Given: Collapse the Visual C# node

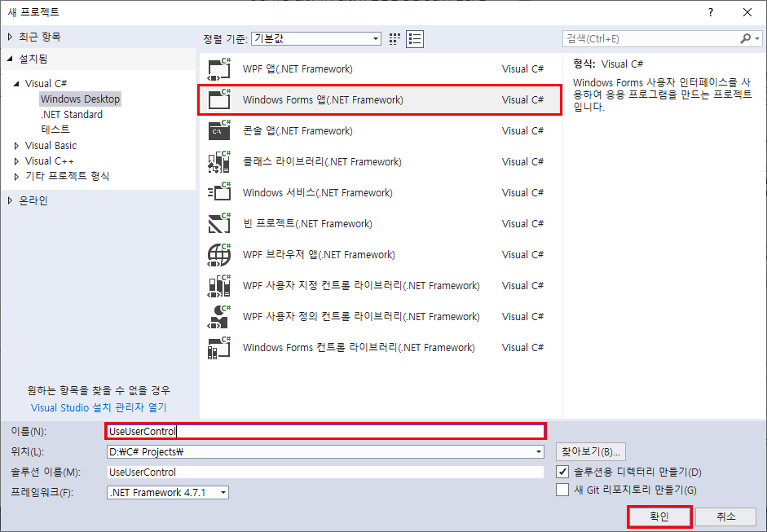Looking at the screenshot, I should pos(16,84).
